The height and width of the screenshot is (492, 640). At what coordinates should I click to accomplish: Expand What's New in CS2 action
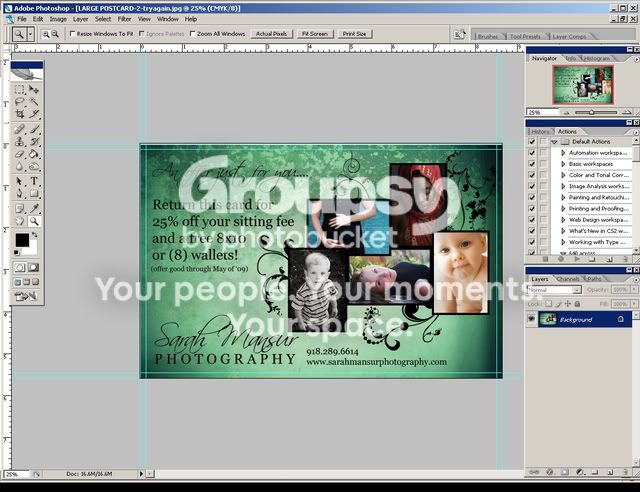(563, 231)
